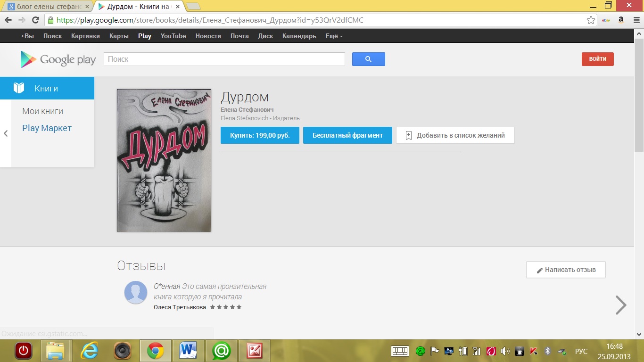
Task: Open YouTube in the Google bar
Action: point(173,36)
